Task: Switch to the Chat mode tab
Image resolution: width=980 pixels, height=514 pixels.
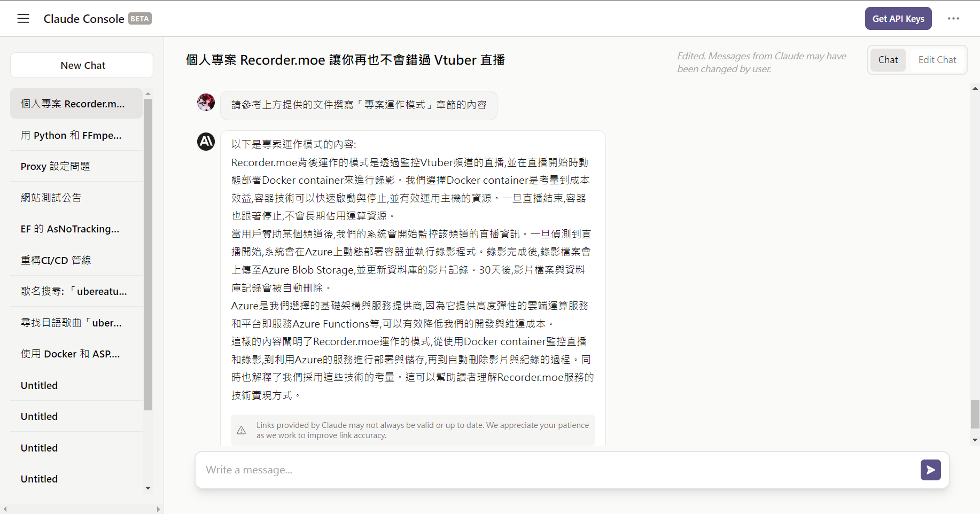Action: 888,60
